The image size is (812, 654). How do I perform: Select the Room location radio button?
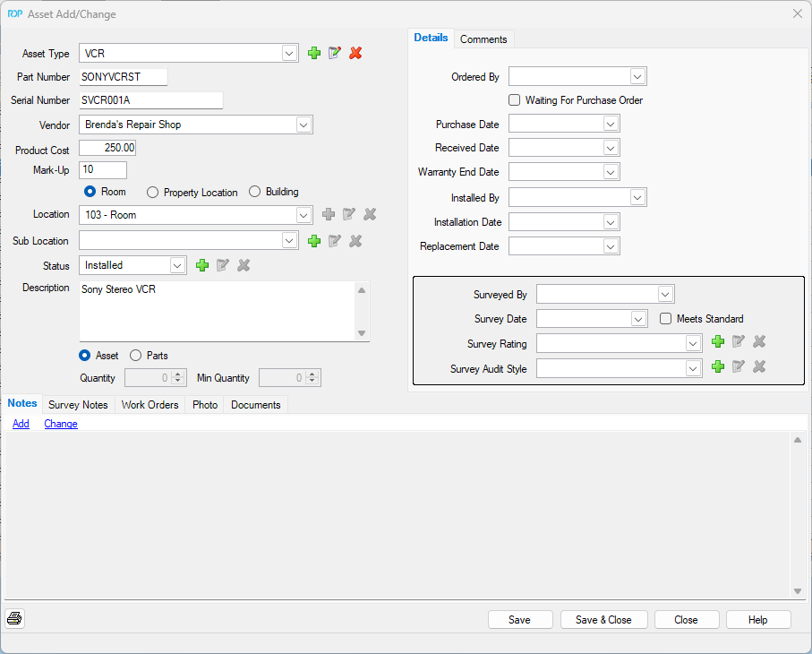(x=90, y=192)
